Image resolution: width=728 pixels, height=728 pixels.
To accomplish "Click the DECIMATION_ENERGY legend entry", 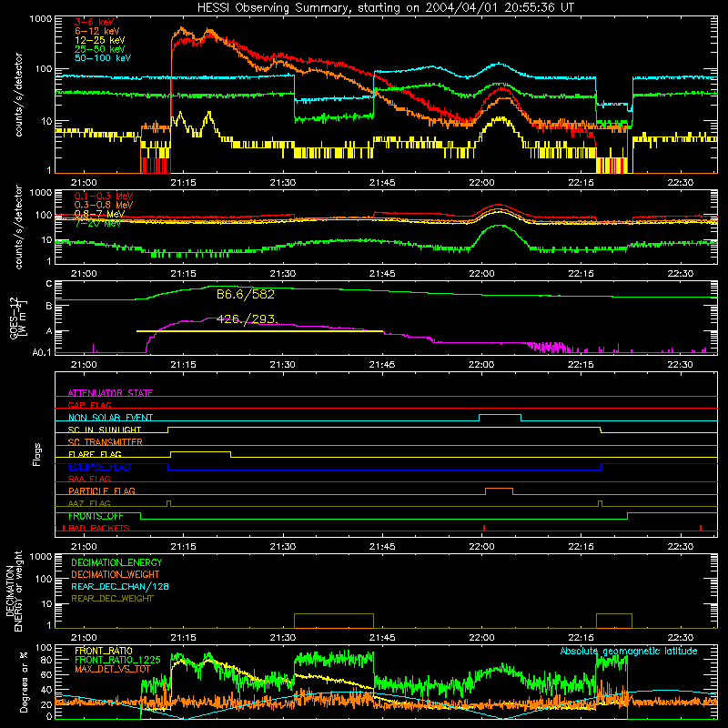I will 116,562.
